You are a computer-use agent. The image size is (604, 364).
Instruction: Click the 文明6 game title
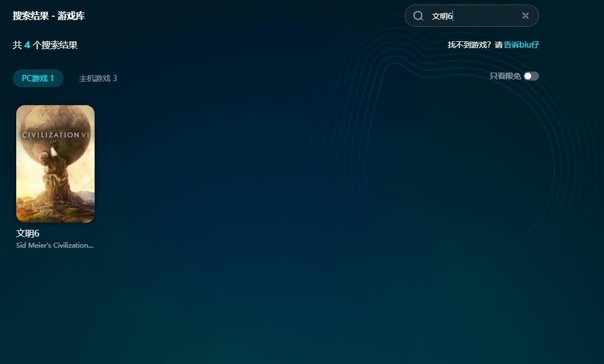[x=28, y=233]
